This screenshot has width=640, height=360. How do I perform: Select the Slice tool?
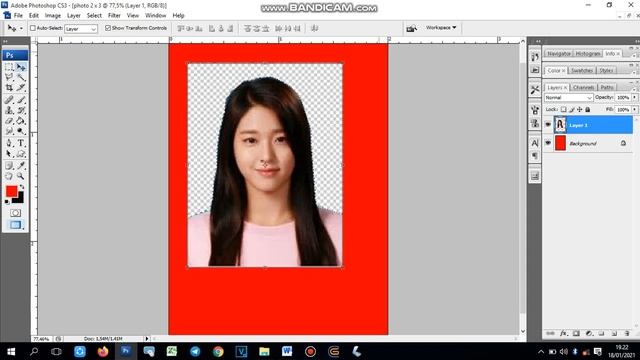point(21,87)
